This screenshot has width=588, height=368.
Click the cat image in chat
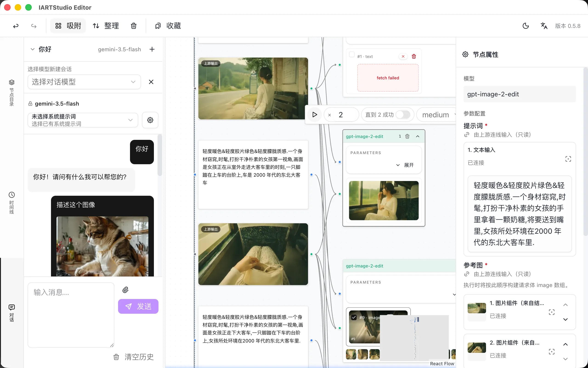pos(102,246)
